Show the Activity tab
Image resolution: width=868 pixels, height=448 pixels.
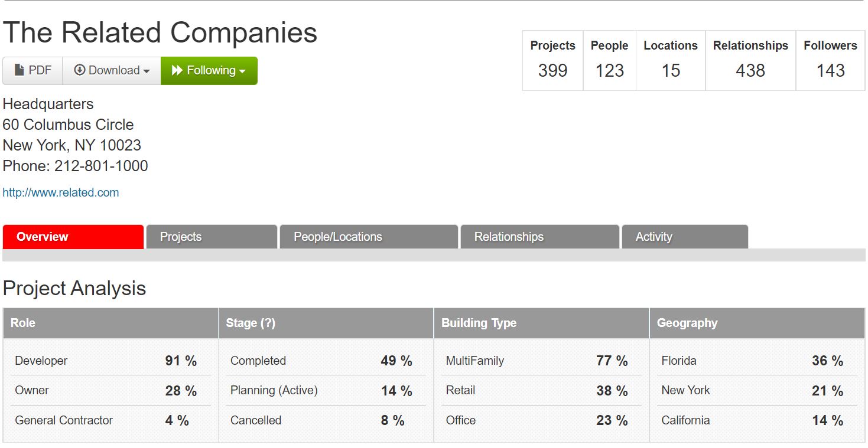pos(685,237)
